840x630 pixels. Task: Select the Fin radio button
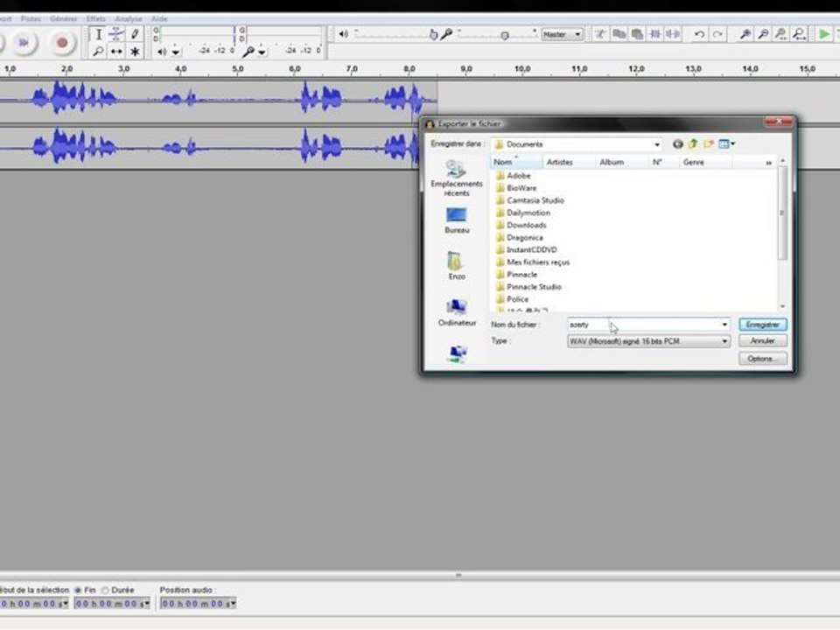(x=78, y=590)
